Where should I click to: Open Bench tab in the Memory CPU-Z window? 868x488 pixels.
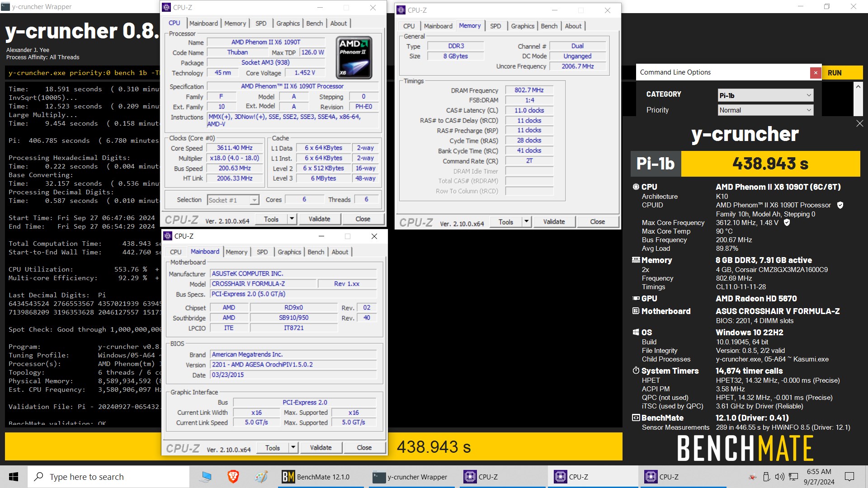[x=549, y=26]
